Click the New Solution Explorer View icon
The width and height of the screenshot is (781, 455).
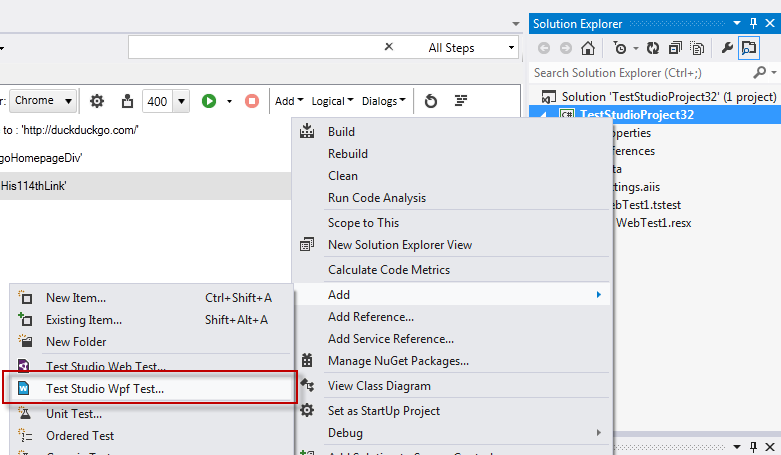click(307, 244)
